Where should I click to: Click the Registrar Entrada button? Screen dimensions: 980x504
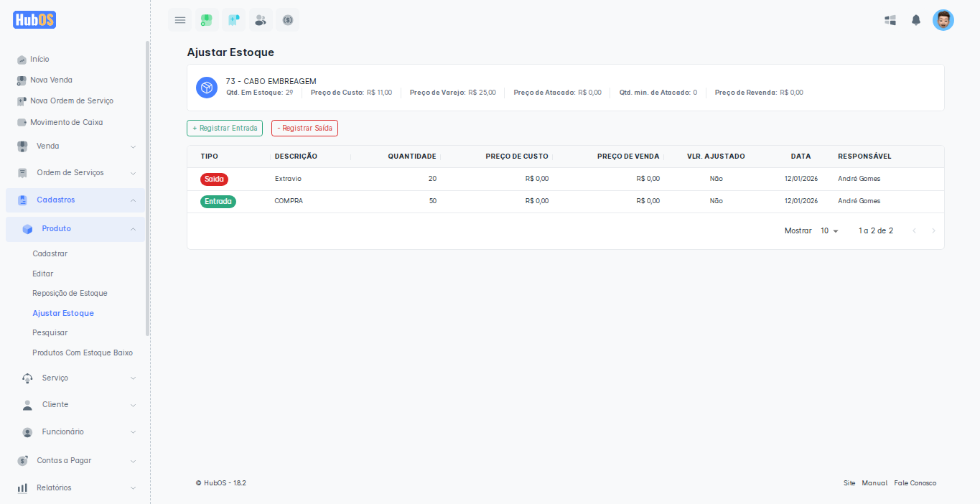pyautogui.click(x=225, y=129)
